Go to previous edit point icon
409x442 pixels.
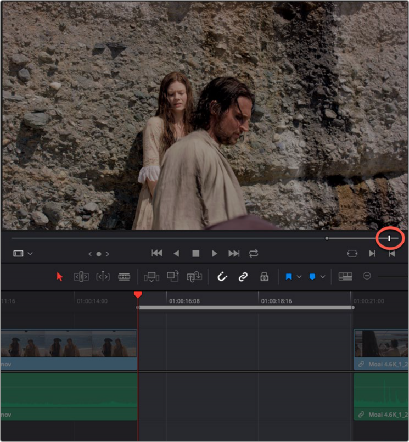(x=392, y=254)
